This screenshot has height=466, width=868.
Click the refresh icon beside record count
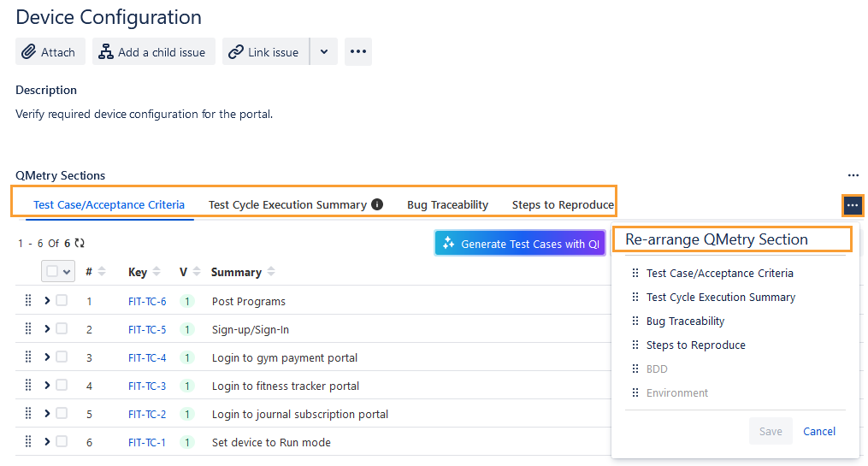(80, 244)
